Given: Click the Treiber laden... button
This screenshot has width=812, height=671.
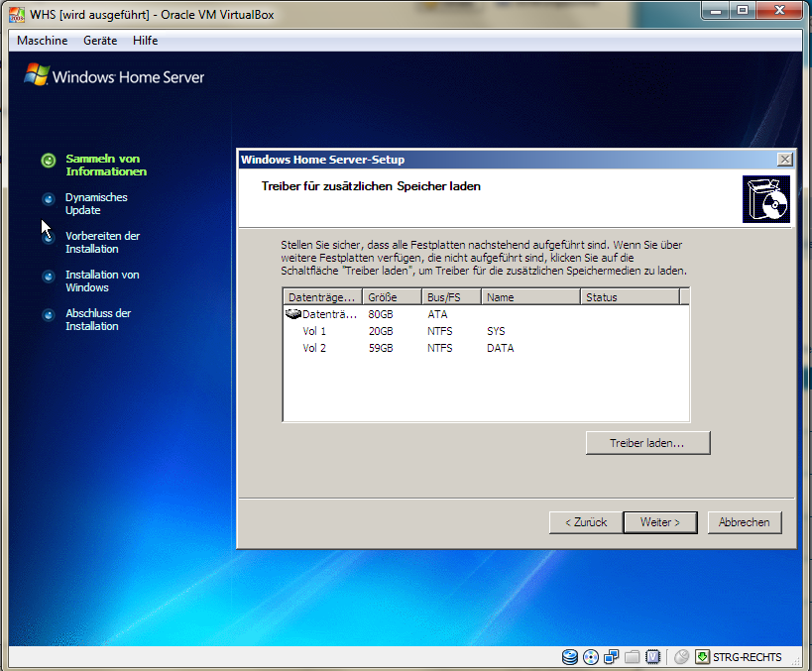Looking at the screenshot, I should coord(647,443).
